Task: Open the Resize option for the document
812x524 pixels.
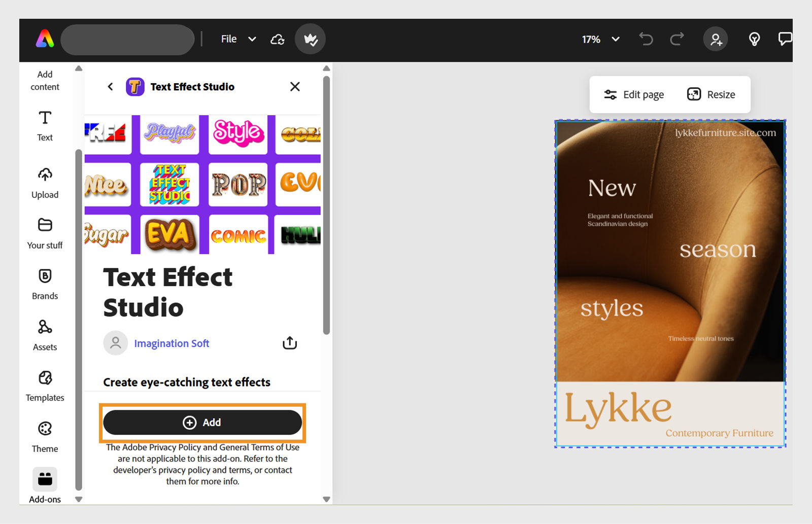Action: (x=712, y=94)
